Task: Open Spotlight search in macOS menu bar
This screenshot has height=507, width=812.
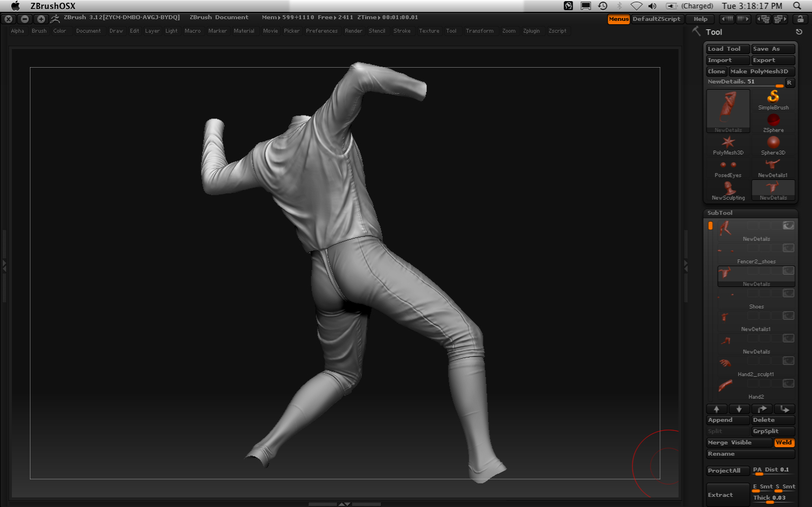Action: (797, 6)
